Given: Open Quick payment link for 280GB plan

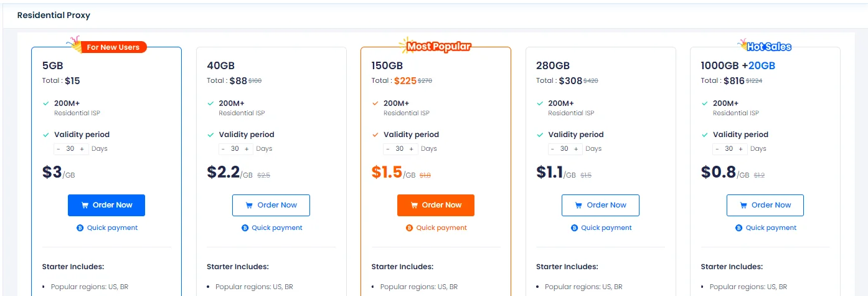Looking at the screenshot, I should [606, 228].
